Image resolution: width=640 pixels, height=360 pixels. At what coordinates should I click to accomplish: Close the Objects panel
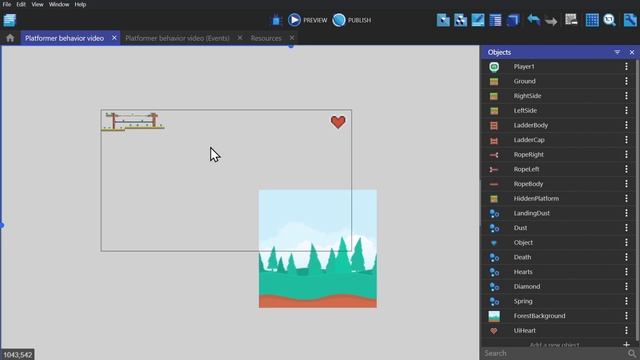tap(632, 52)
